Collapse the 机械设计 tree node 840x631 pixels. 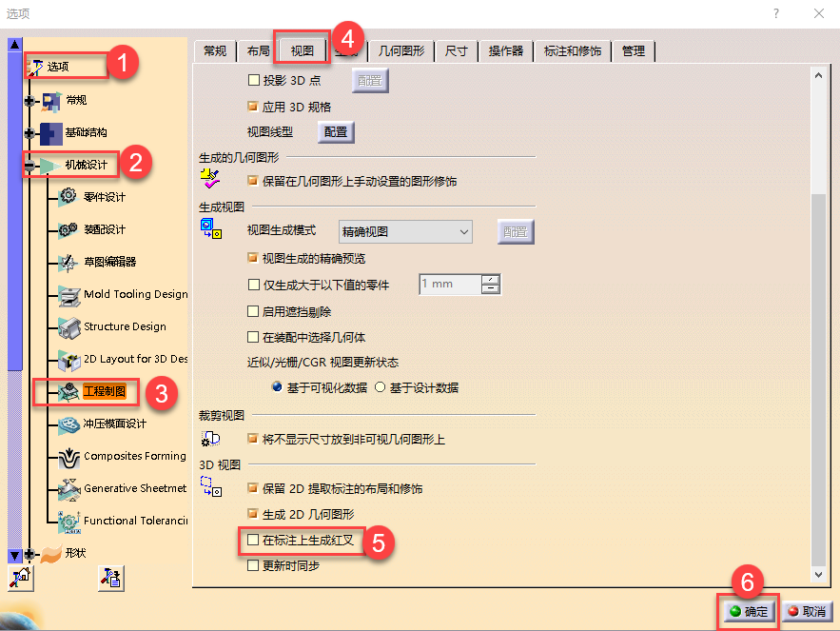pyautogui.click(x=30, y=166)
